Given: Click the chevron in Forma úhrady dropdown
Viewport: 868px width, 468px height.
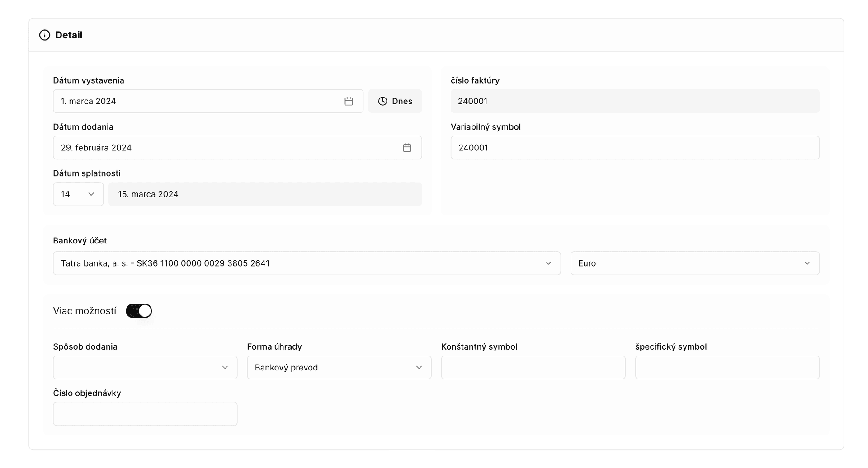Looking at the screenshot, I should 419,368.
